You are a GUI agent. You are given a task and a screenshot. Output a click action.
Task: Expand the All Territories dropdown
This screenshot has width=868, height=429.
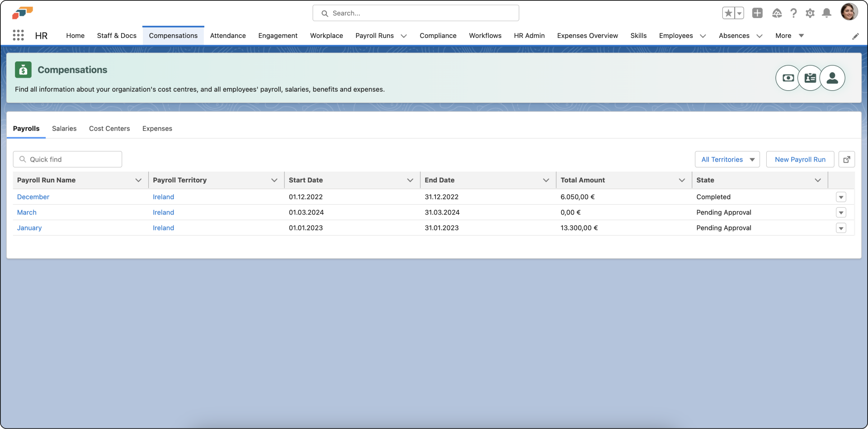(x=727, y=159)
